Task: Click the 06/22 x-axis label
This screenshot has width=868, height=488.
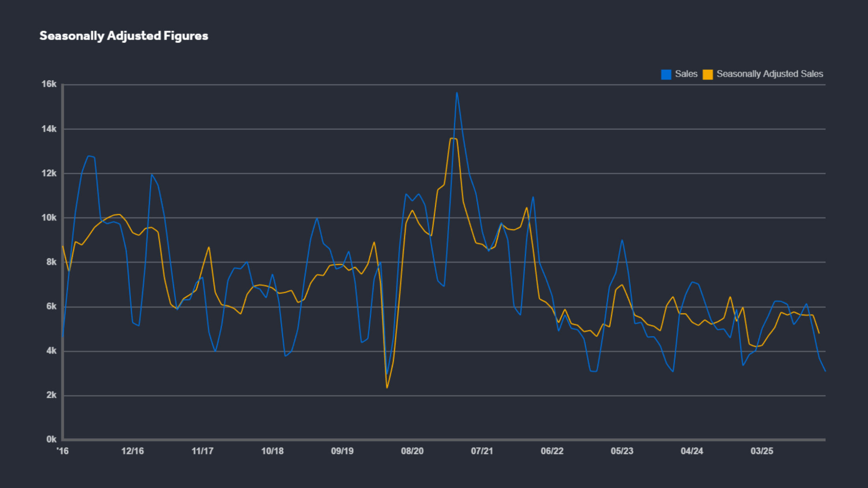Action: 552,451
